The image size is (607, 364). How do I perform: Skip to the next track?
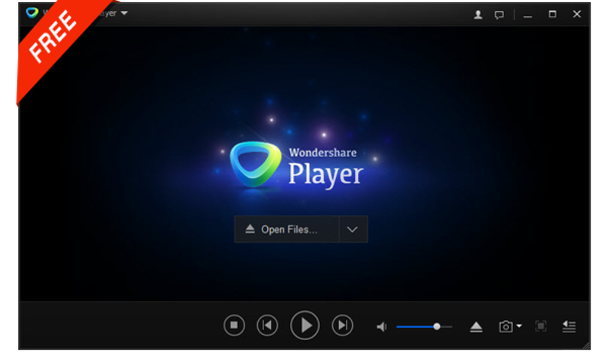coord(343,325)
